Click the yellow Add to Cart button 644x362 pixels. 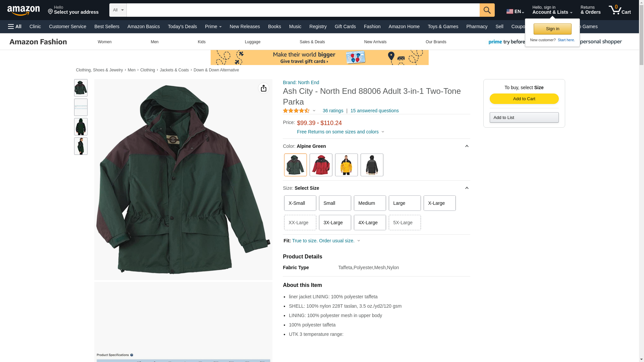[x=524, y=99]
